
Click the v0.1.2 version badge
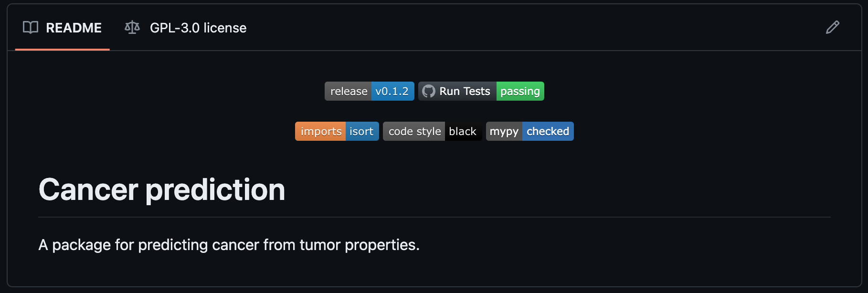[x=392, y=91]
